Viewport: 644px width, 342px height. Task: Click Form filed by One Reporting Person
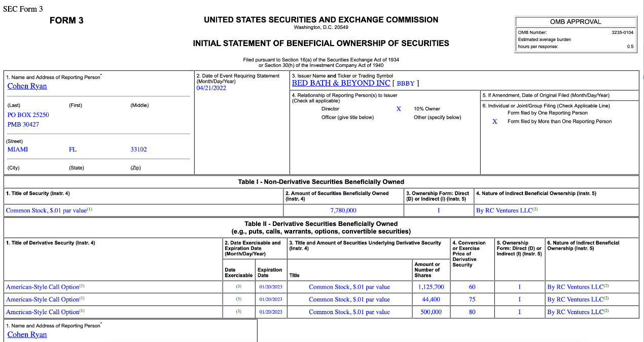(547, 113)
